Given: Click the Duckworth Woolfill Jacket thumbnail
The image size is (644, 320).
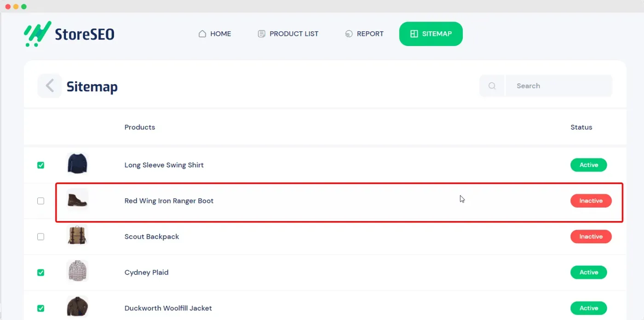Looking at the screenshot, I should 77,307.
